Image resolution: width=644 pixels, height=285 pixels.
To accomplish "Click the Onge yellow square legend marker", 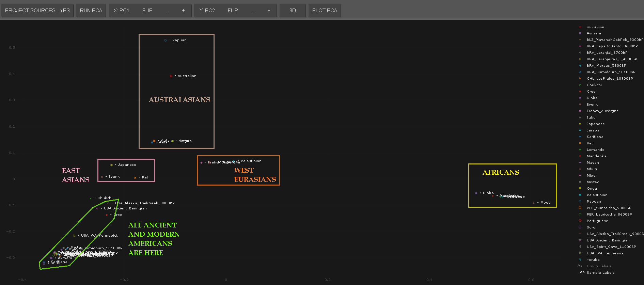I will [580, 189].
